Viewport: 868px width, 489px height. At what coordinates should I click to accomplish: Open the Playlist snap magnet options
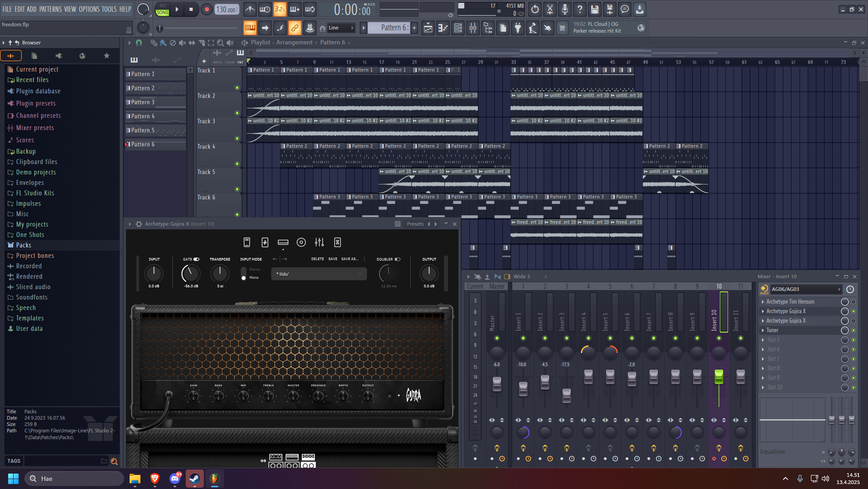[139, 43]
